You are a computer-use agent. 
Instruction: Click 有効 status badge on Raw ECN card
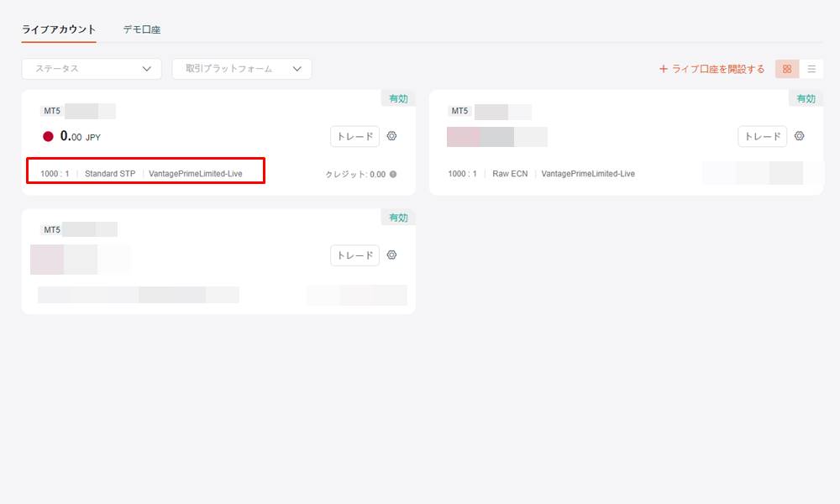click(806, 98)
